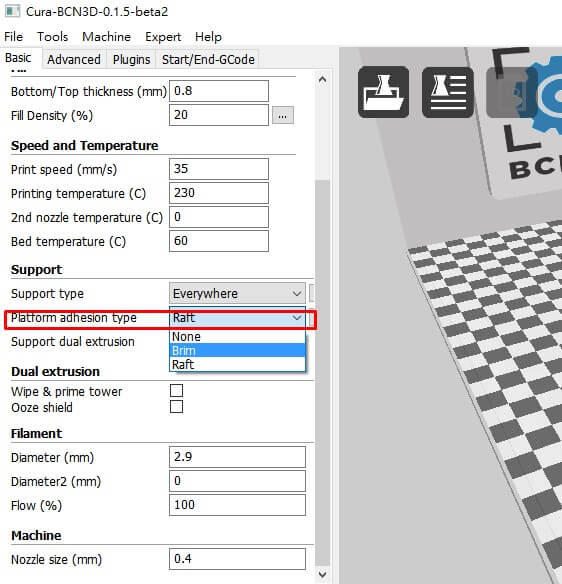Open Support type extra settings button
This screenshot has height=584, width=562.
(312, 293)
